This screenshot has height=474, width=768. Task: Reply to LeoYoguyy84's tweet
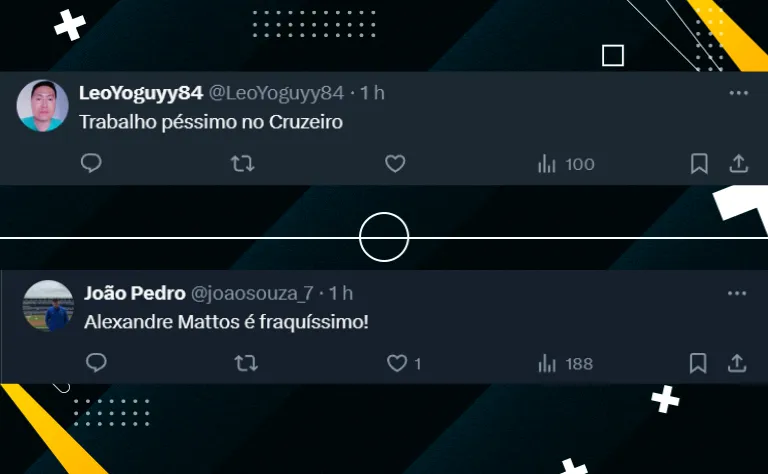91,163
